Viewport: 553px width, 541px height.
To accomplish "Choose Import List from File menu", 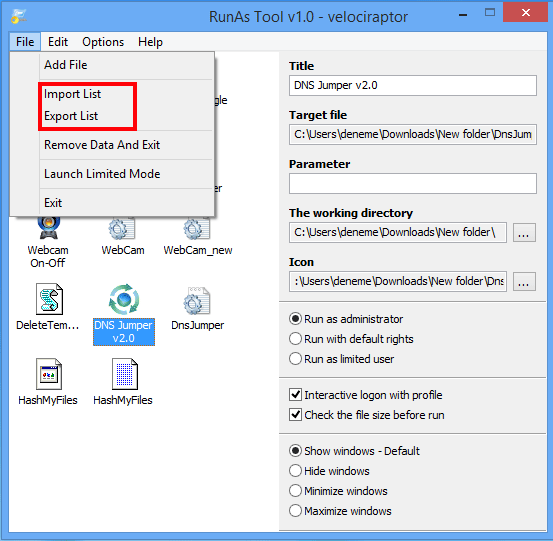I will click(x=72, y=94).
